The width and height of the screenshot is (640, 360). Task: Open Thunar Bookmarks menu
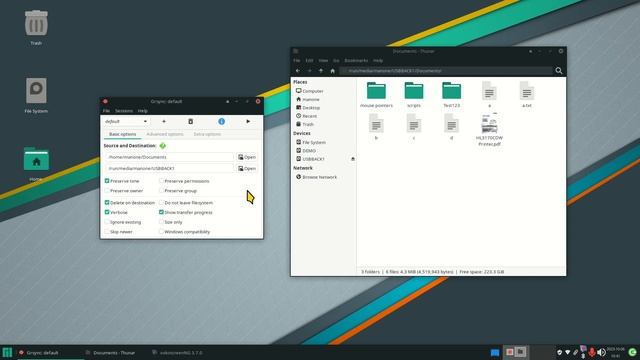356,60
